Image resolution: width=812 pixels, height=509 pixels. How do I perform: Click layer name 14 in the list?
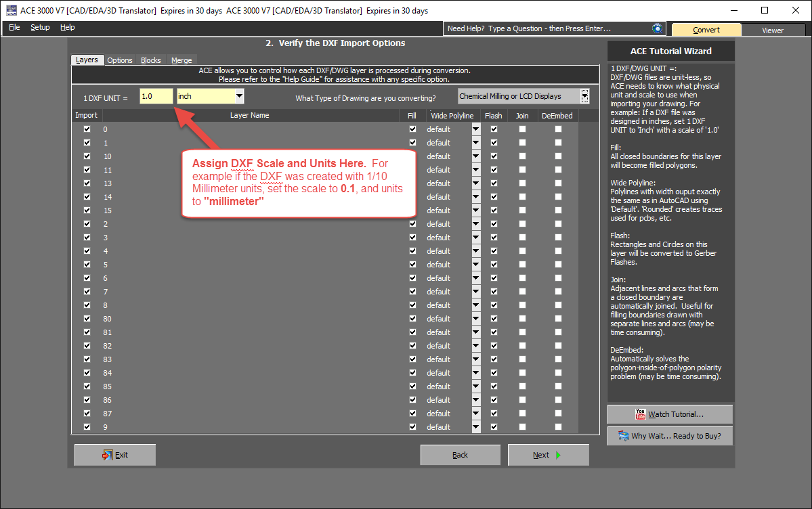pyautogui.click(x=107, y=197)
